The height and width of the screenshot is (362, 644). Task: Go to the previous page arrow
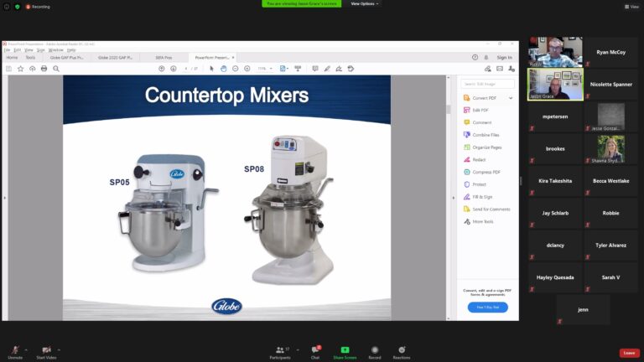pyautogui.click(x=161, y=69)
